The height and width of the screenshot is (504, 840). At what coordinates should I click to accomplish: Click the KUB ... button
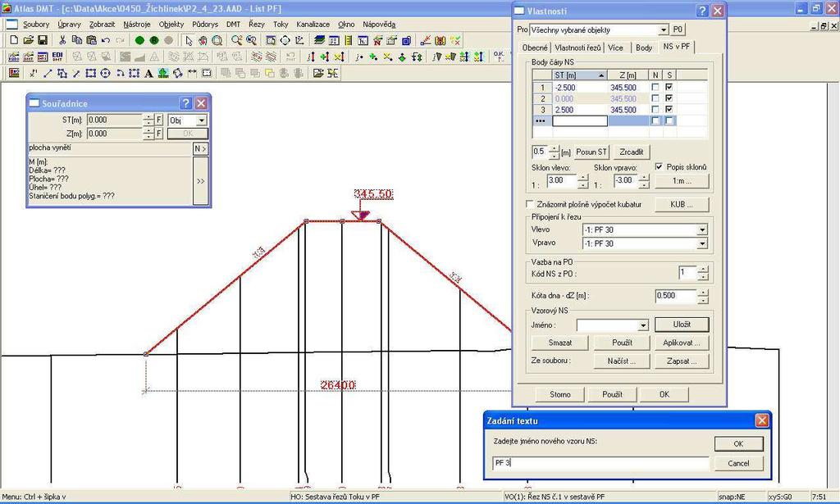[682, 204]
